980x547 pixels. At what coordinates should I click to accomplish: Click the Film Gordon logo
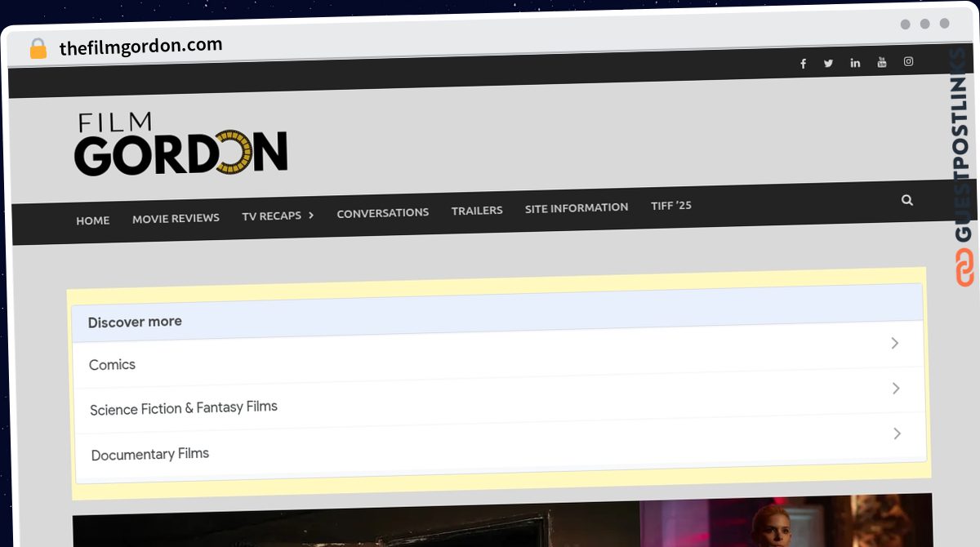(x=180, y=145)
